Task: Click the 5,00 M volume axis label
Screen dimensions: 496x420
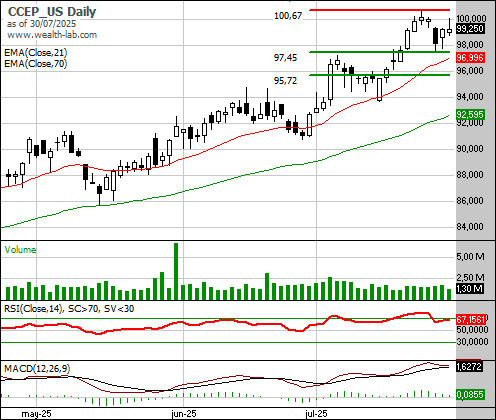Action: coord(470,257)
